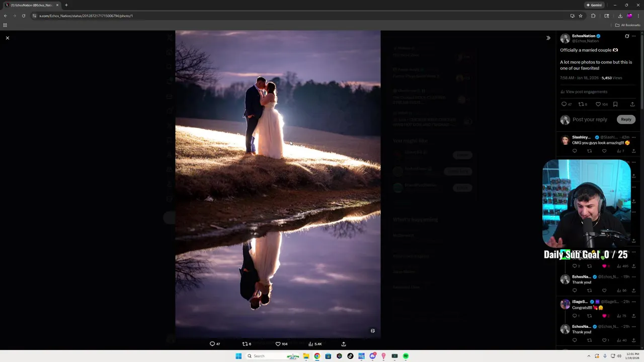This screenshot has width=644, height=362.
Task: Open iSageS's profile avatar
Action: pyautogui.click(x=565, y=304)
